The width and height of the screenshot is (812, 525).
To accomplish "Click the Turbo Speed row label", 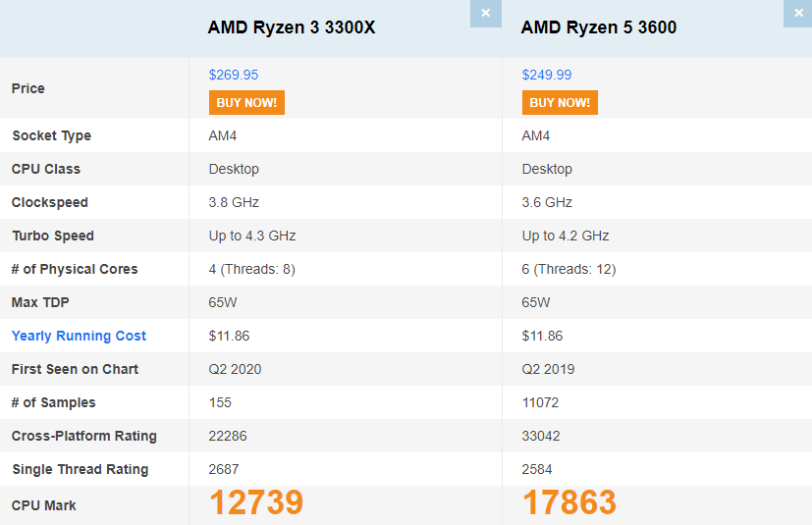I will [x=53, y=236].
